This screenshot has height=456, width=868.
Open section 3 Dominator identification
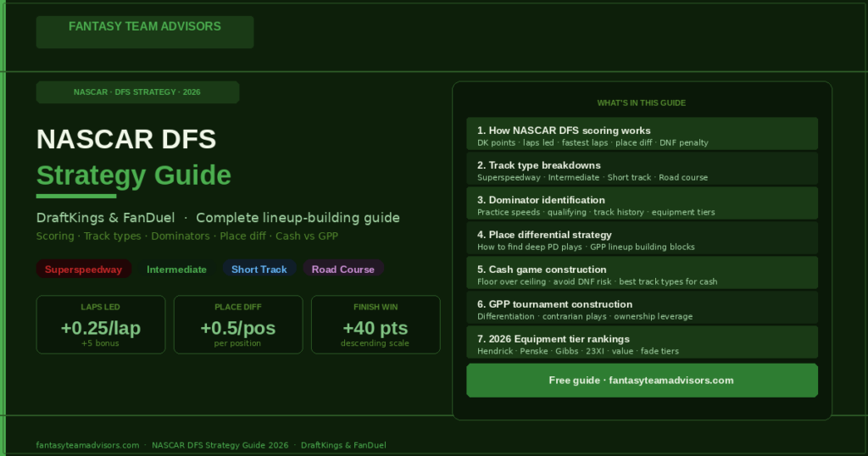click(643, 203)
